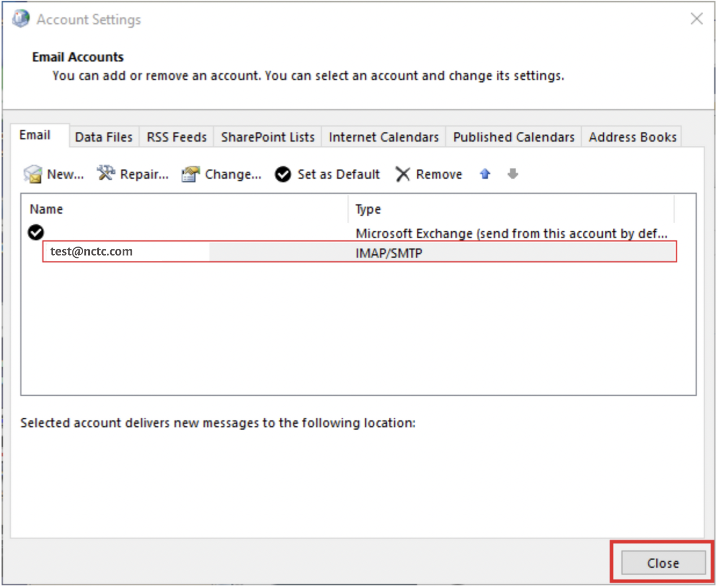Select the default Microsoft Exchange account checkmark
This screenshot has width=718, height=588.
35,232
